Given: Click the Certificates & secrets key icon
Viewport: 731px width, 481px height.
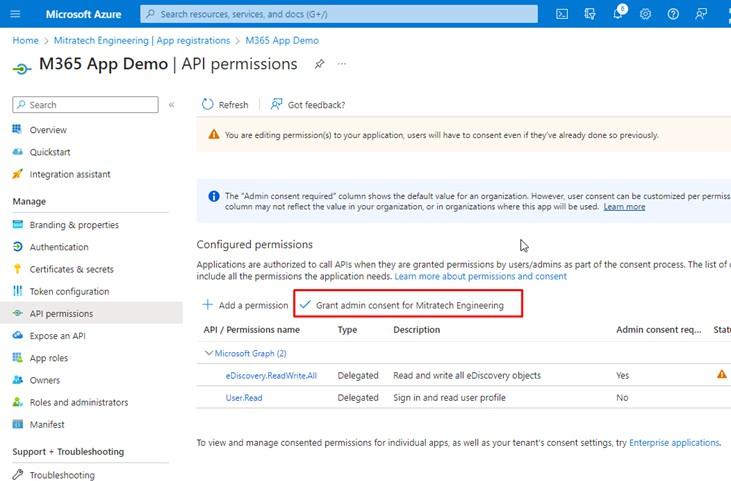Looking at the screenshot, I should click(17, 269).
